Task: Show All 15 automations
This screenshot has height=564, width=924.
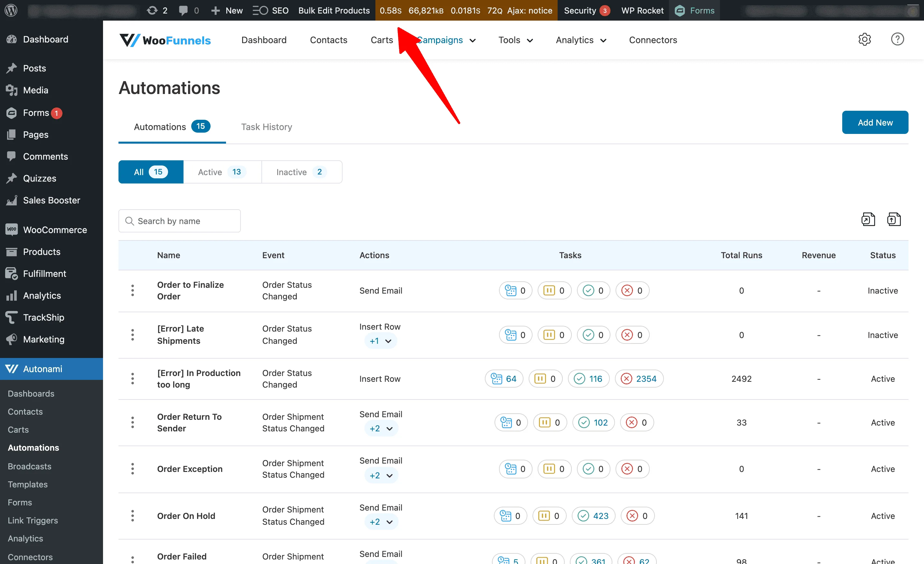Action: 151,172
